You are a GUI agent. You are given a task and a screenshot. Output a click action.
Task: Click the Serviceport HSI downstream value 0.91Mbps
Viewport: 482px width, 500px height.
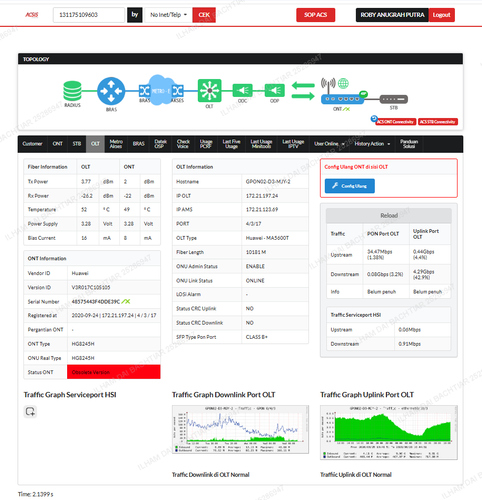[x=409, y=344]
